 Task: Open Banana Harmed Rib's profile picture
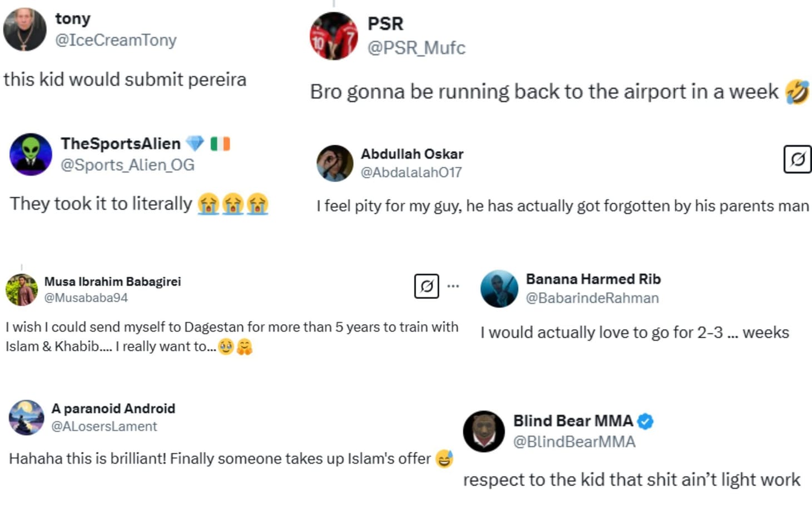pyautogui.click(x=499, y=289)
